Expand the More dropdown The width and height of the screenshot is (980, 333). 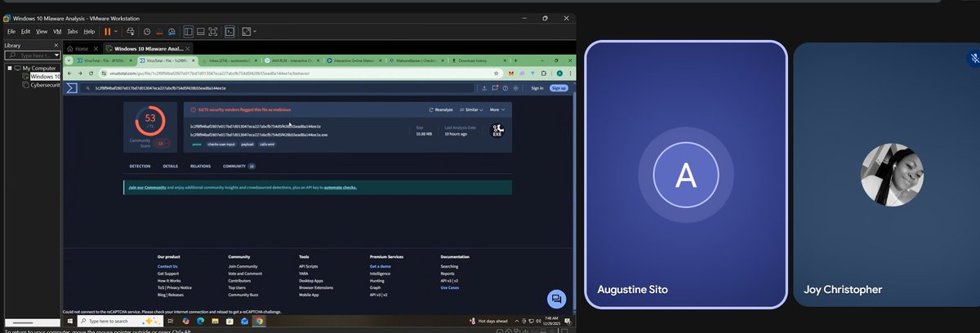pos(497,109)
